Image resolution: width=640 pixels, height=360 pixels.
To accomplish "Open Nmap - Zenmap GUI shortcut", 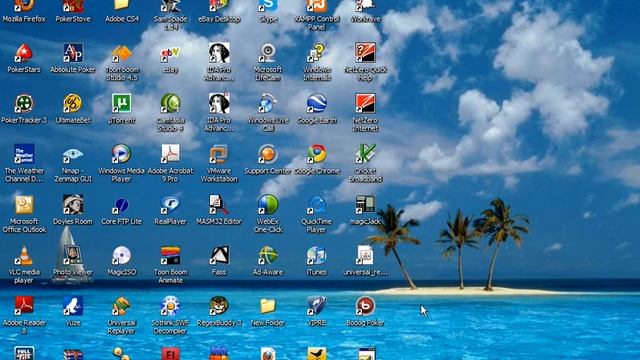I will tap(73, 154).
